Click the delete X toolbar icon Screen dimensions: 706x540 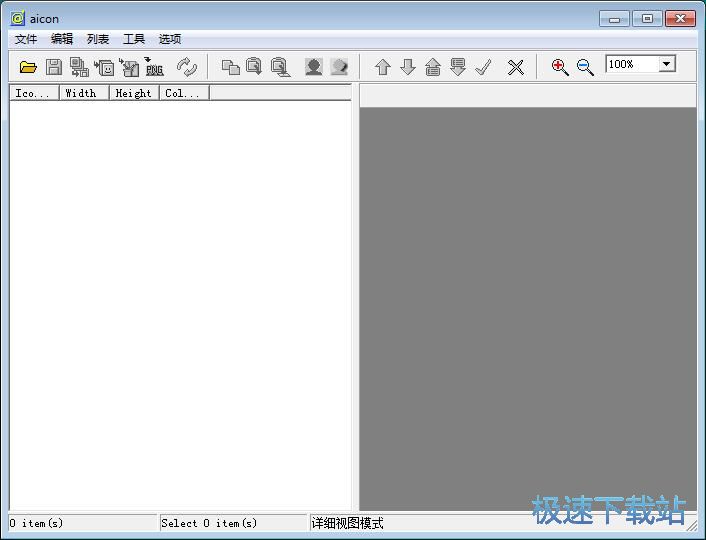[516, 68]
